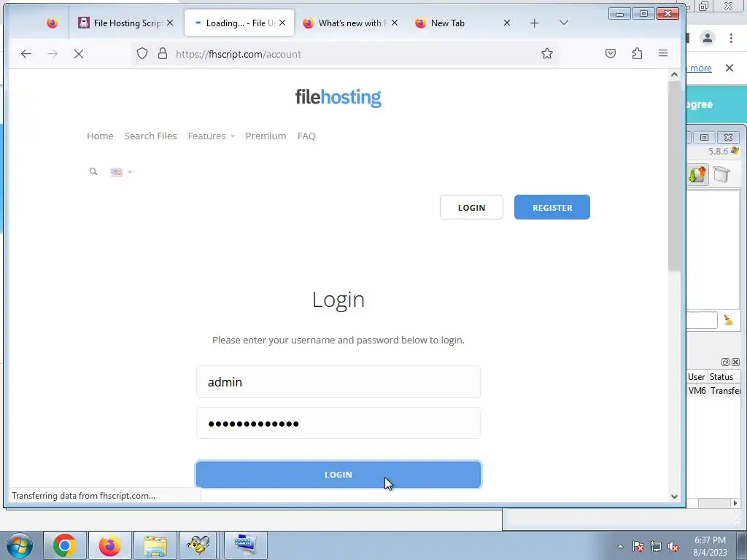Click the trash bin icon in background app
Image resolution: width=747 pixels, height=560 pixels.
coord(721,174)
